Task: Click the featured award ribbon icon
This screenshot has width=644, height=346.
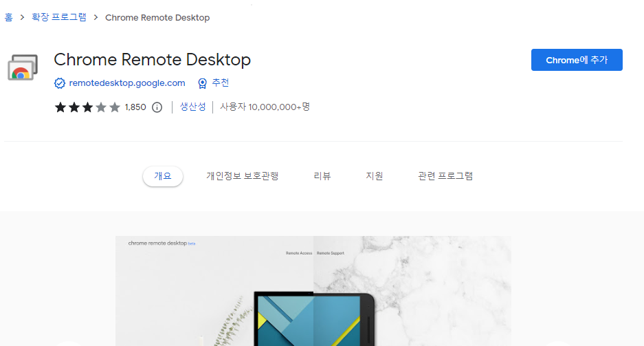Action: [x=202, y=83]
